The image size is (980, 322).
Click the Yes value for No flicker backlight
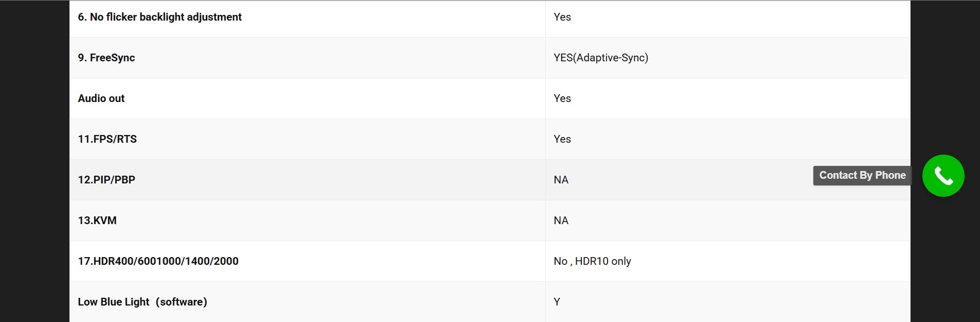[562, 17]
